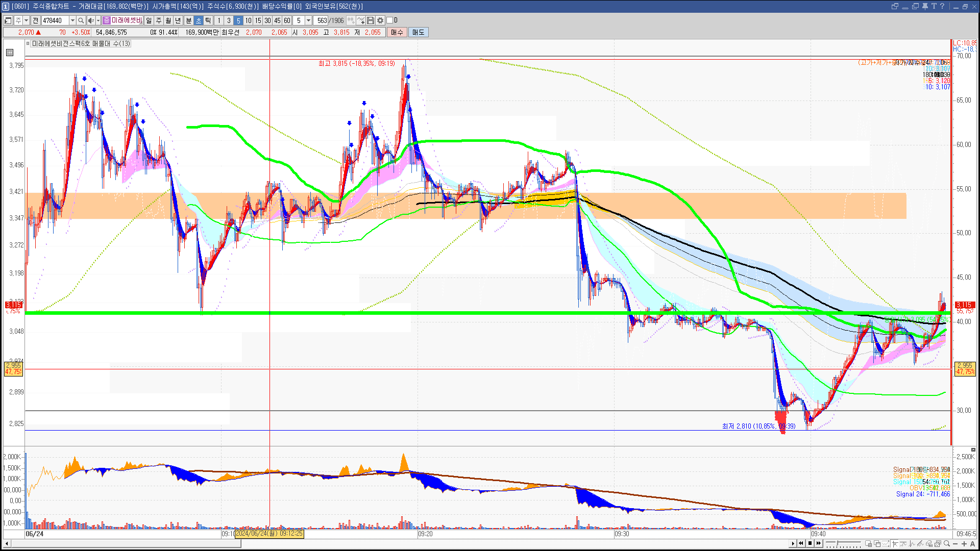
Task: Select the 30 interval tab
Action: pos(267,20)
